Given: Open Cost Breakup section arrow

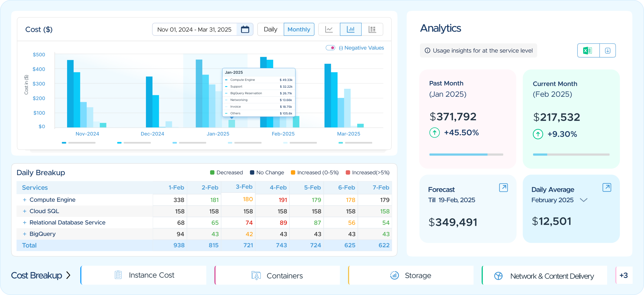Looking at the screenshot, I should [x=68, y=275].
